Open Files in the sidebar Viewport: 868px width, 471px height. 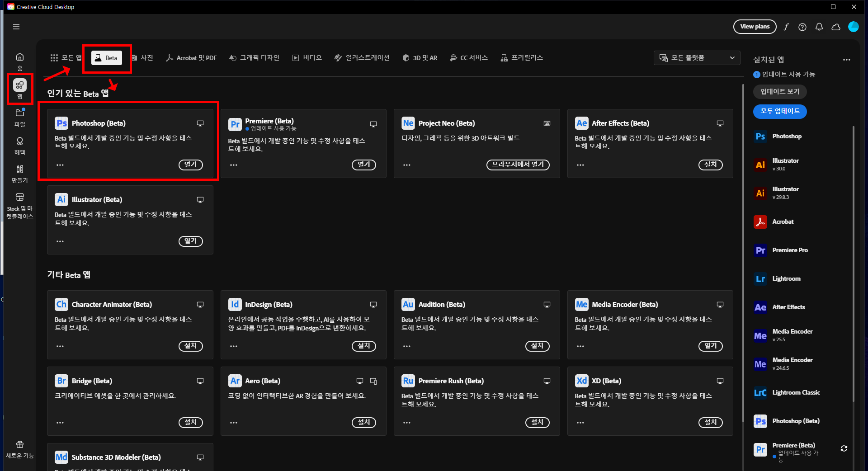(20, 118)
